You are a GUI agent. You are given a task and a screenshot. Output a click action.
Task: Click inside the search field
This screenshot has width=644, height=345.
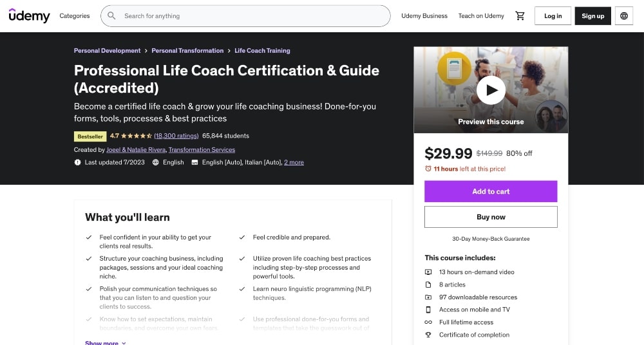click(x=251, y=16)
